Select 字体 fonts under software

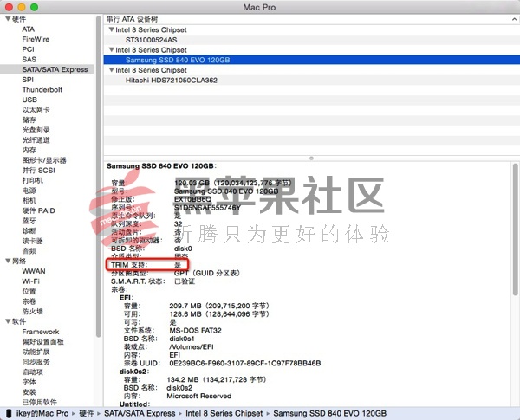coord(29,382)
